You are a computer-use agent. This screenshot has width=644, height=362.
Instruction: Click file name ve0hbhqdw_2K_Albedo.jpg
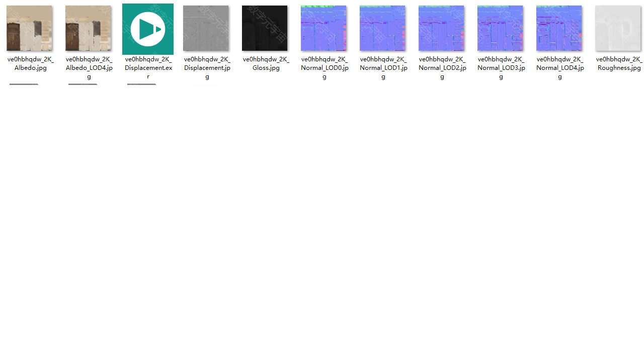[x=30, y=63]
